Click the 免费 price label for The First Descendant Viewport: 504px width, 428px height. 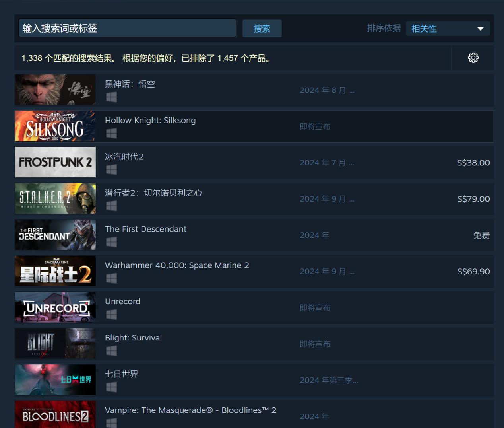pos(481,235)
